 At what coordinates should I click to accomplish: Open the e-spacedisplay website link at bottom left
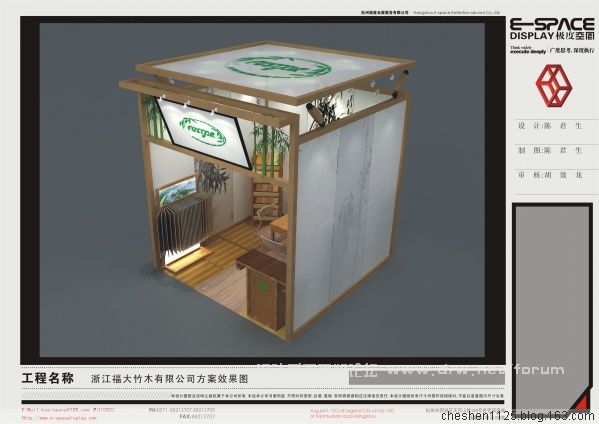click(59, 418)
